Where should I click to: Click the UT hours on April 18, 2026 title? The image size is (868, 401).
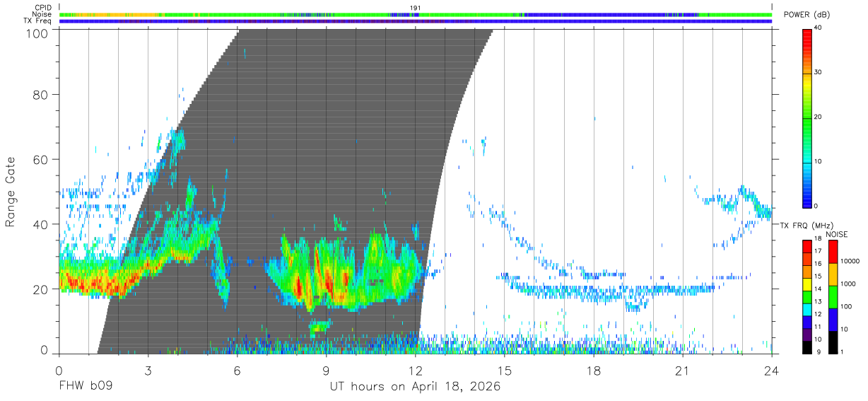click(x=415, y=387)
